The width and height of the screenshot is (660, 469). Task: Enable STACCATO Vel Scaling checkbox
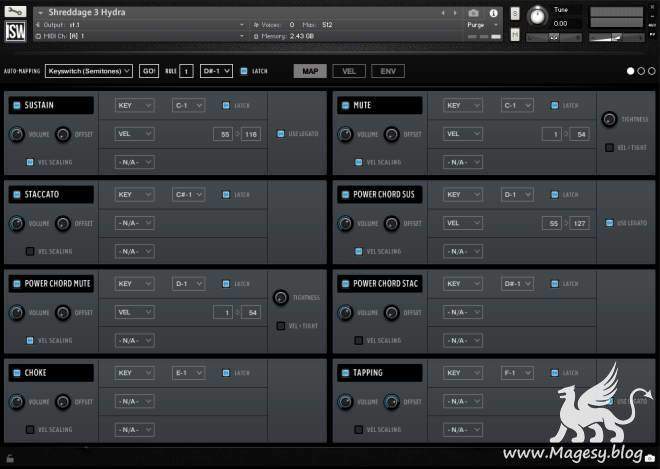point(30,251)
